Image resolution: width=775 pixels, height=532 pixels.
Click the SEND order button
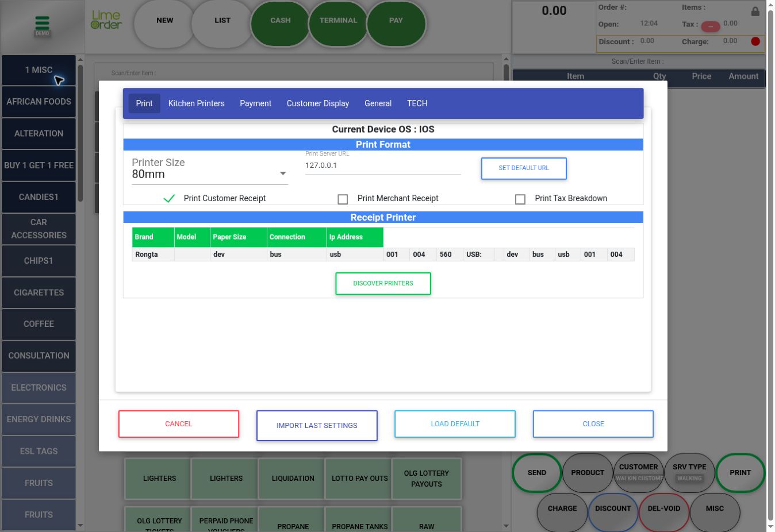(x=537, y=473)
